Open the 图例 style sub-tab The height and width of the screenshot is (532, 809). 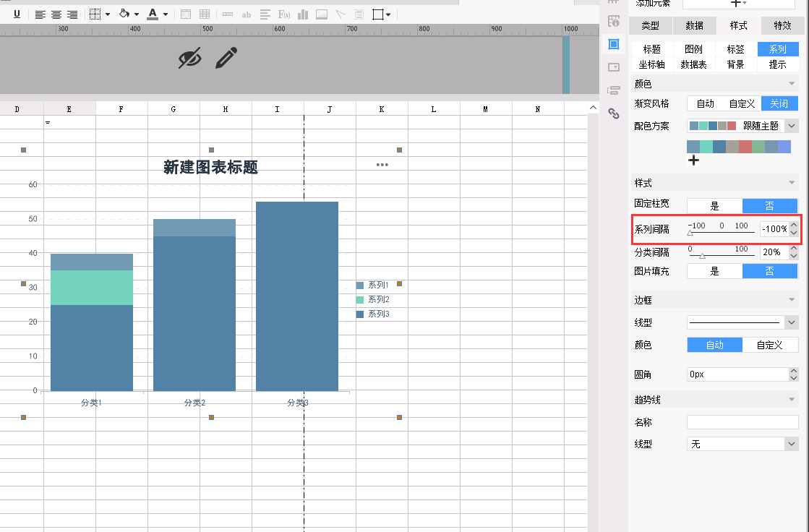[693, 49]
